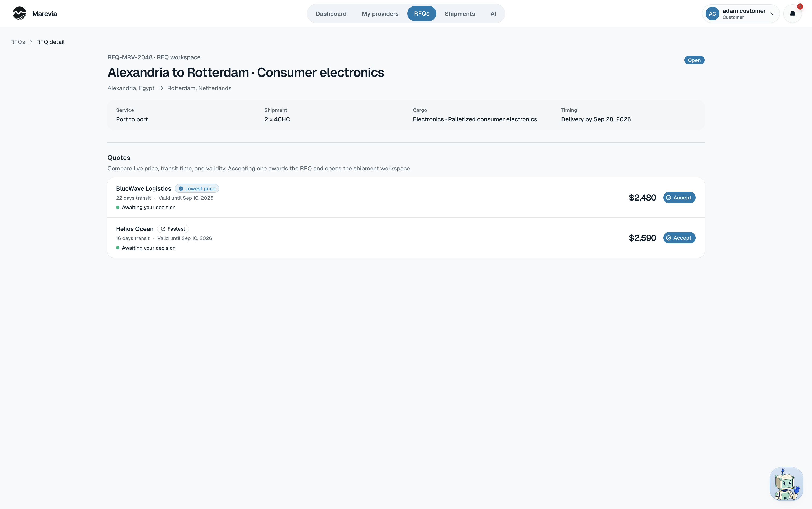
Task: Click the RFQ detail breadcrumb
Action: click(50, 42)
